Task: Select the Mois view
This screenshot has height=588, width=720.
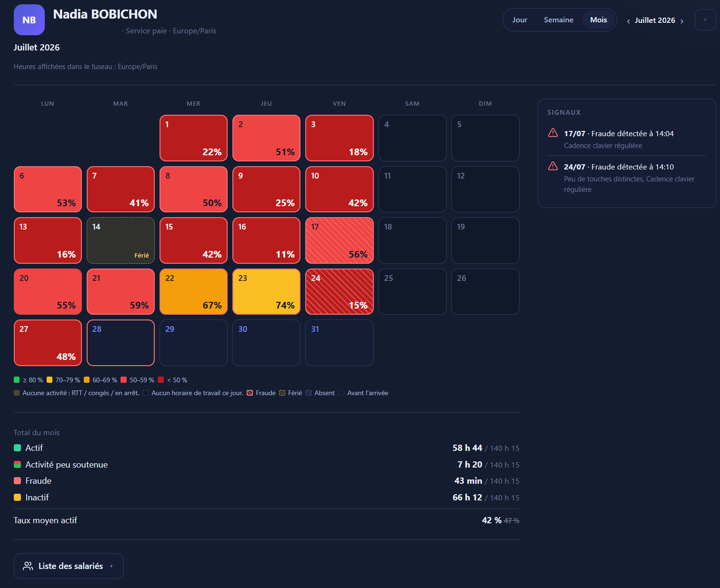Action: click(599, 20)
